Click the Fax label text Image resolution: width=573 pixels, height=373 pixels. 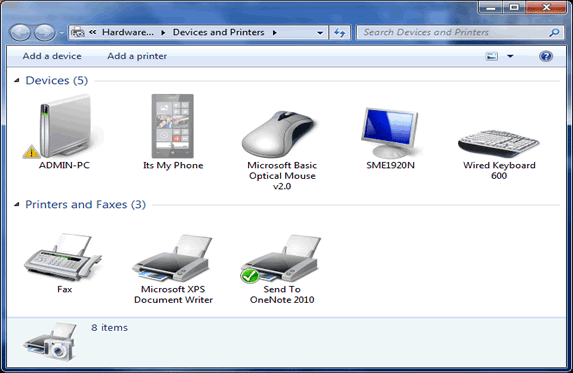[64, 290]
